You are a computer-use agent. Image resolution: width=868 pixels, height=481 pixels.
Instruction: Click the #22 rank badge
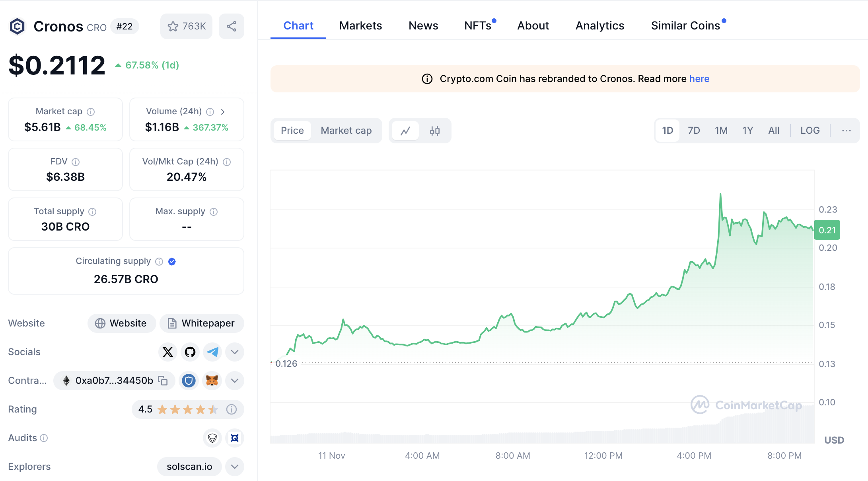click(125, 26)
